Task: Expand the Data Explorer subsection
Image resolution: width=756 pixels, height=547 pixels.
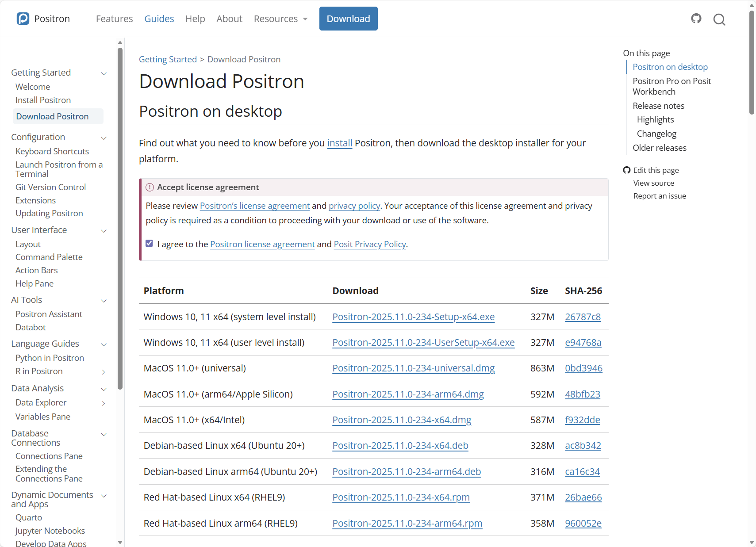Action: click(104, 403)
